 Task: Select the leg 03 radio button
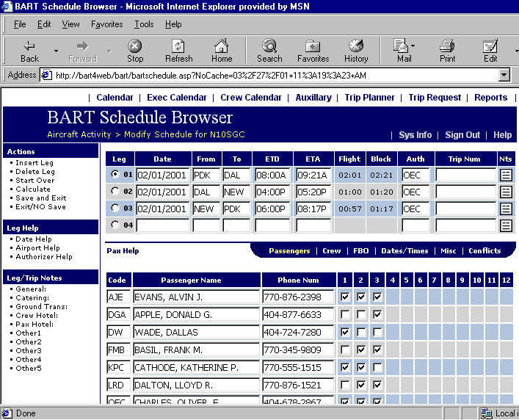[115, 208]
